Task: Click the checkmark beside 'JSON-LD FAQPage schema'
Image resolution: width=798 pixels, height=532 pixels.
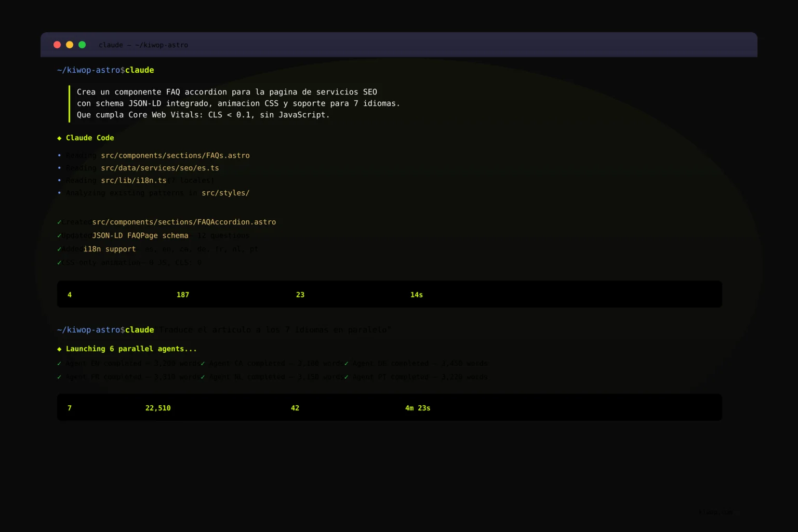Action: point(59,235)
